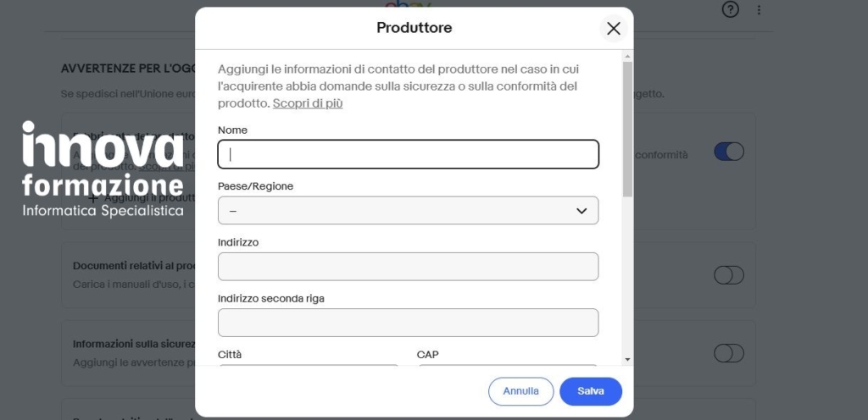Click the help question mark icon

click(731, 10)
